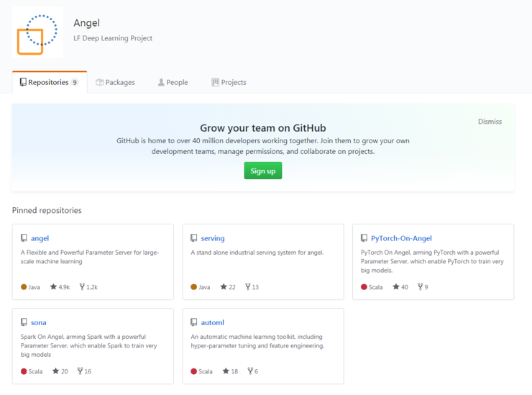Viewport: 532px width, 395px height.
Task: Go to the People tab
Action: 173,83
